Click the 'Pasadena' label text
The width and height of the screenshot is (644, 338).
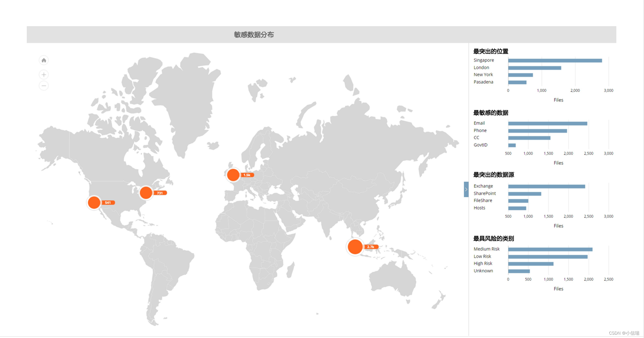coord(483,82)
